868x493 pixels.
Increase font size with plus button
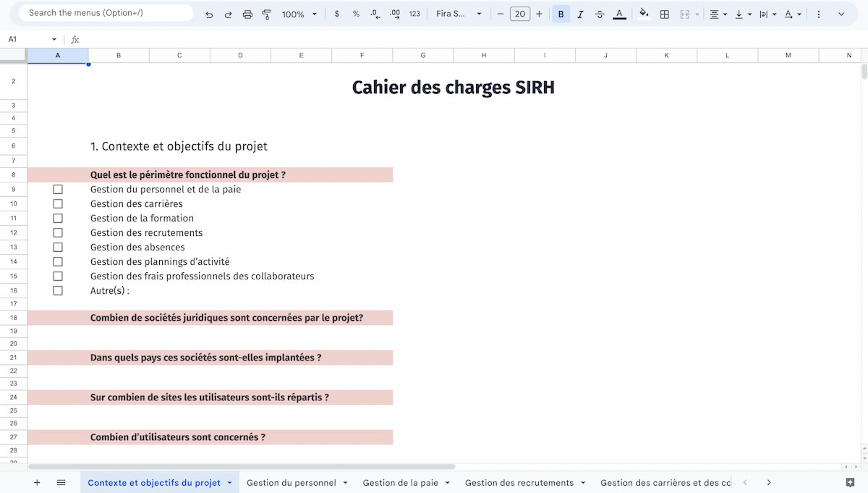539,14
